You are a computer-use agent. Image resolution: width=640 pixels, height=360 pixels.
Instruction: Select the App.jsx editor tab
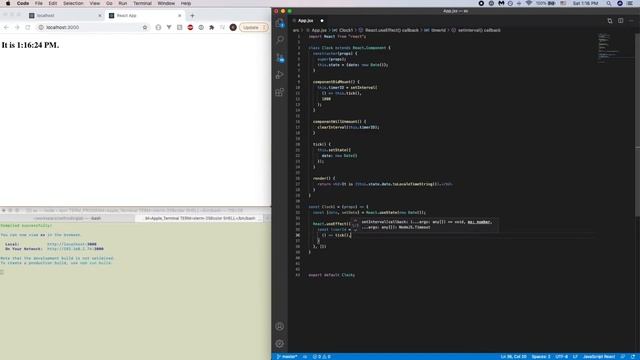tap(308, 20)
